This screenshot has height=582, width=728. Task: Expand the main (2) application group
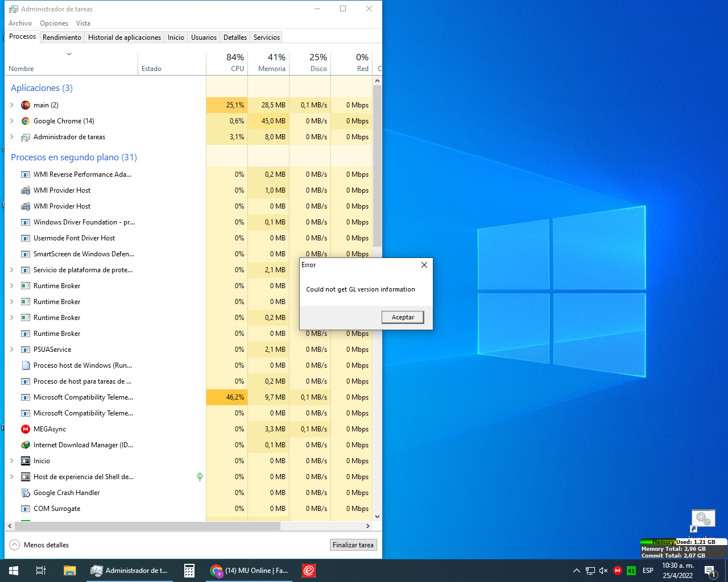point(12,105)
